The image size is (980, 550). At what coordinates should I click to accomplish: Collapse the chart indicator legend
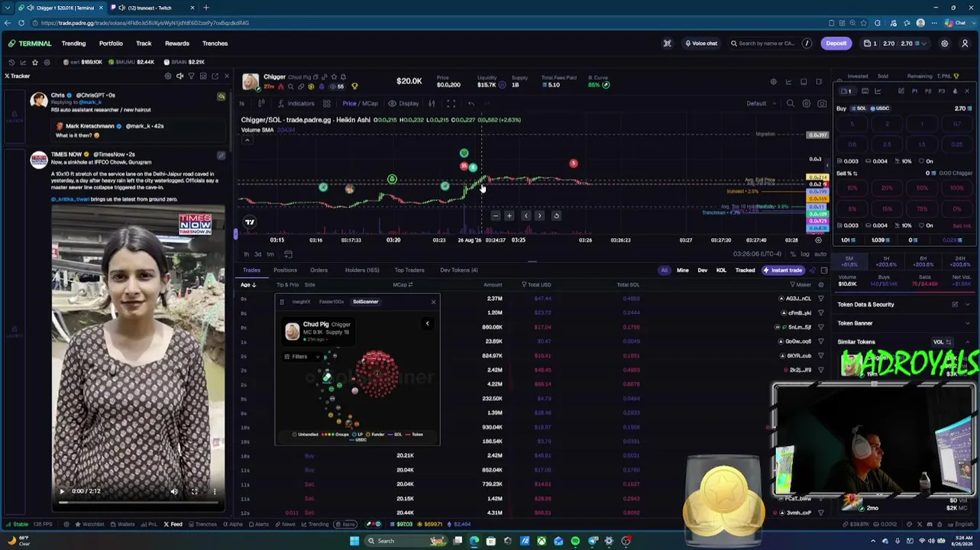coord(246,140)
